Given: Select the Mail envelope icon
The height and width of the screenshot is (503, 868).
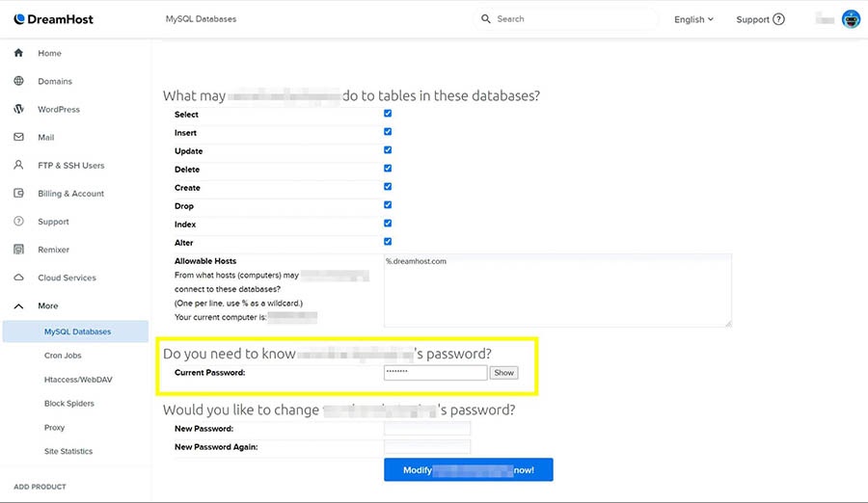Looking at the screenshot, I should coord(18,137).
